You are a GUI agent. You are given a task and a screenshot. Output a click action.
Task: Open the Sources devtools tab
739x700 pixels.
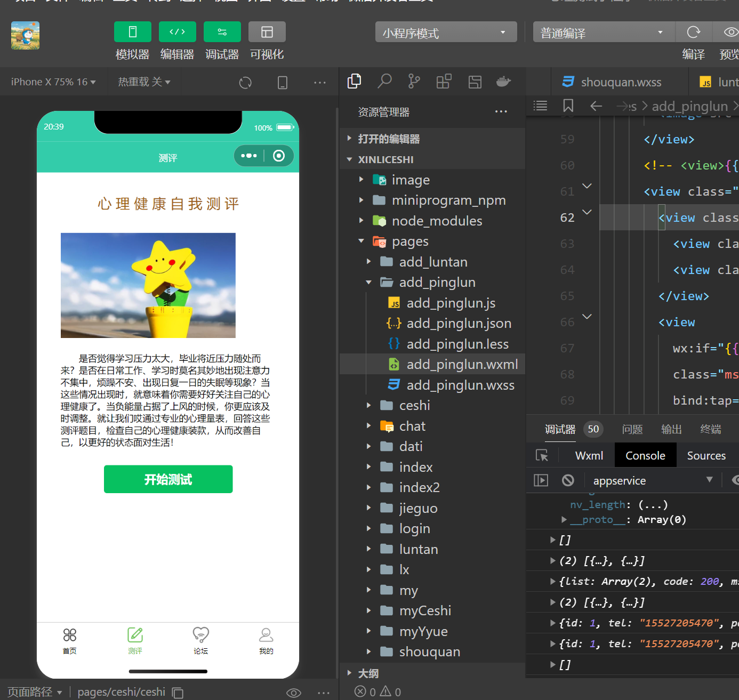point(706,455)
